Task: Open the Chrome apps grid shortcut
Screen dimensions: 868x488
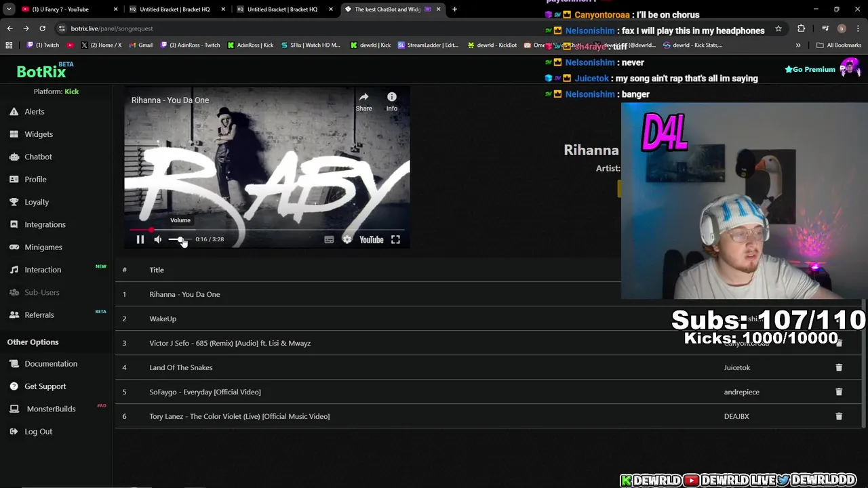Action: click(x=9, y=45)
